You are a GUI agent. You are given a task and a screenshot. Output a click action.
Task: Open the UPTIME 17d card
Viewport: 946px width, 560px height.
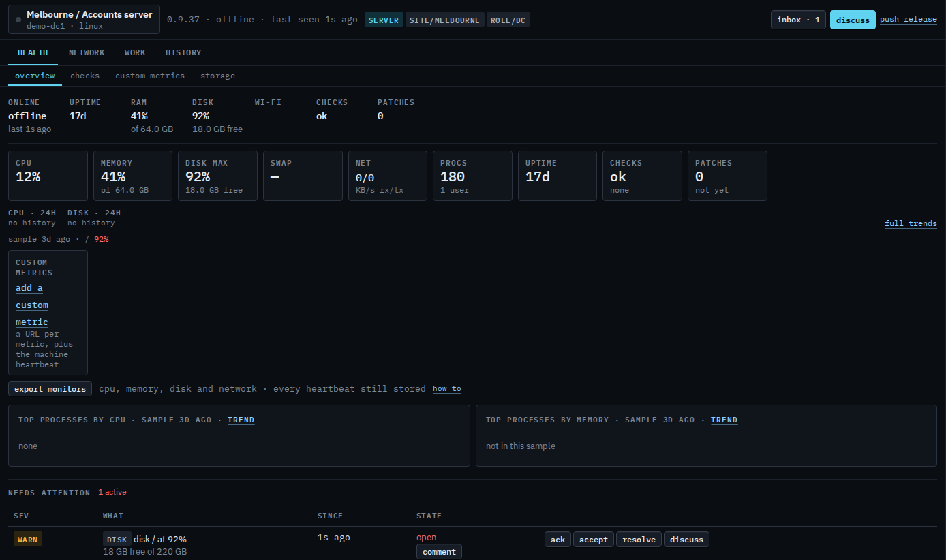point(558,176)
